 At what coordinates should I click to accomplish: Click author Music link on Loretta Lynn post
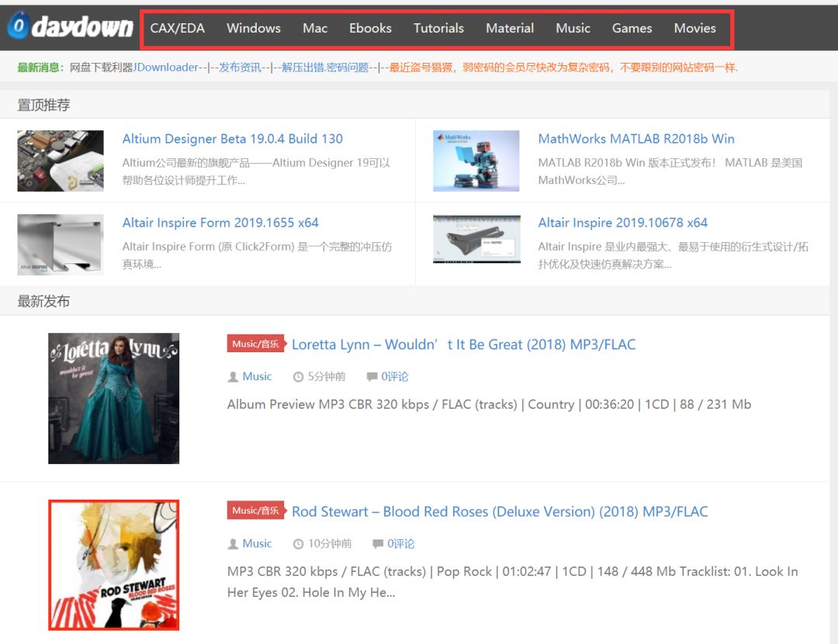(257, 376)
